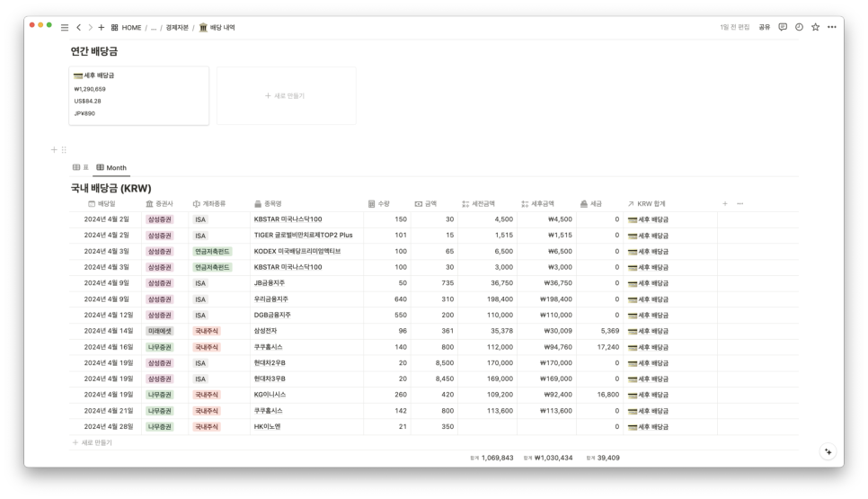Image resolution: width=868 pixels, height=499 pixels.
Task: Select the TIGER 글로벌비만치료제TOP2 Plus cell
Action: [306, 236]
